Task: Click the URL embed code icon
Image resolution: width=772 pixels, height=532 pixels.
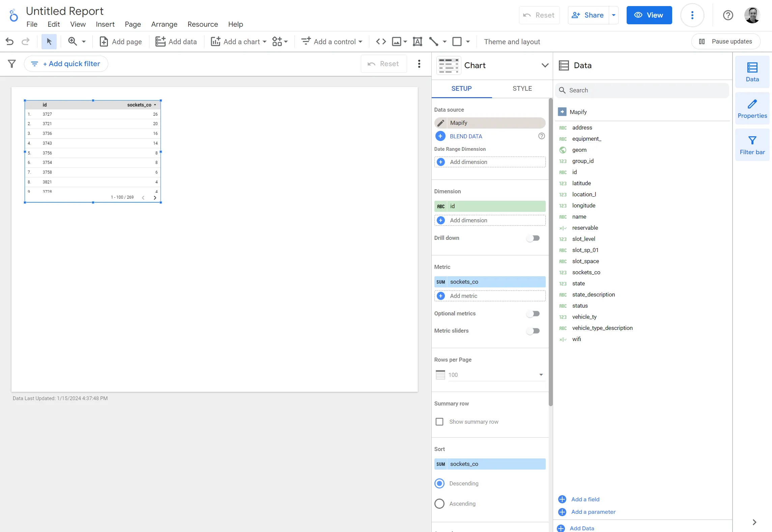Action: point(381,41)
